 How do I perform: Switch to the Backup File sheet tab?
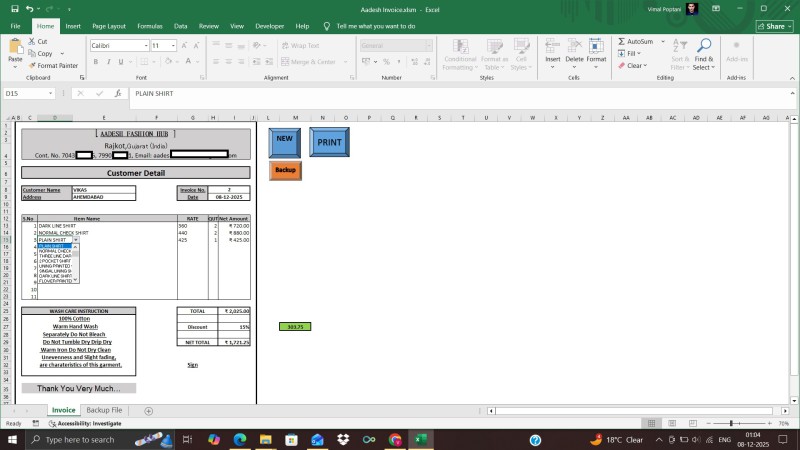(104, 410)
